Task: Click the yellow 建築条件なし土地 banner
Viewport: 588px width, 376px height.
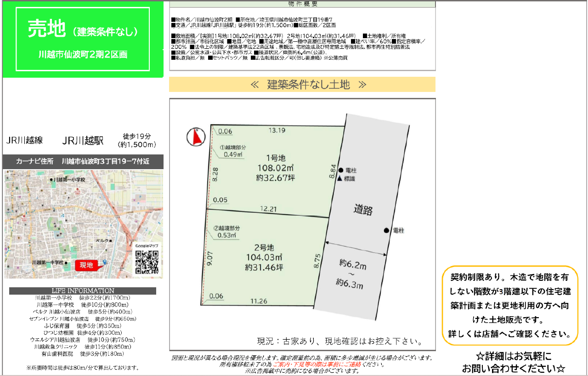Action: [302, 85]
